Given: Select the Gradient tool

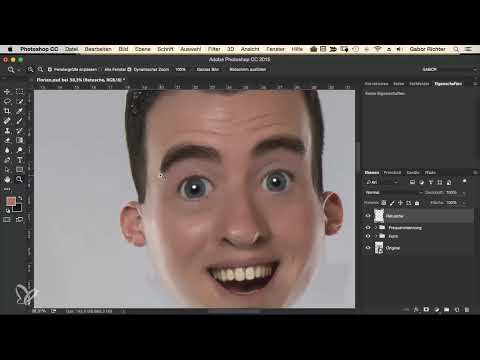Looking at the screenshot, I should (x=19, y=140).
